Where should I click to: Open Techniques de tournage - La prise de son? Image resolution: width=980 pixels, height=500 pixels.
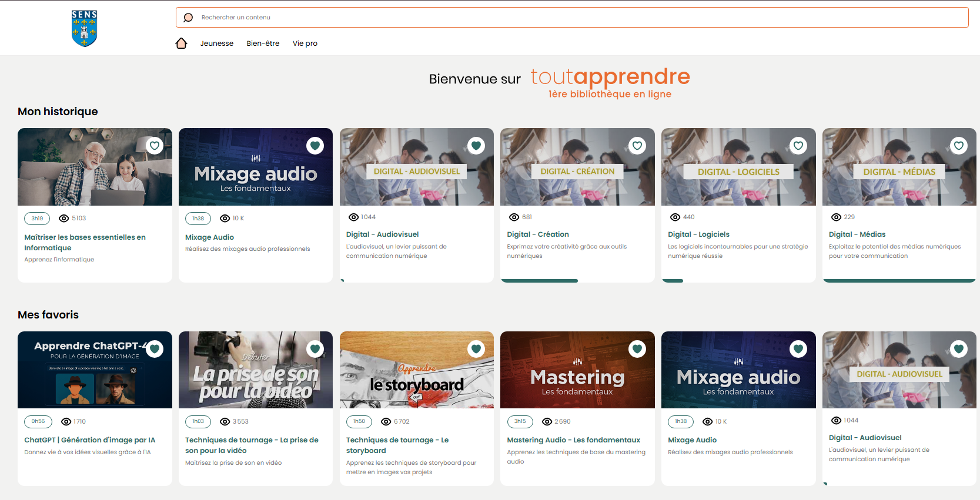[x=252, y=445]
